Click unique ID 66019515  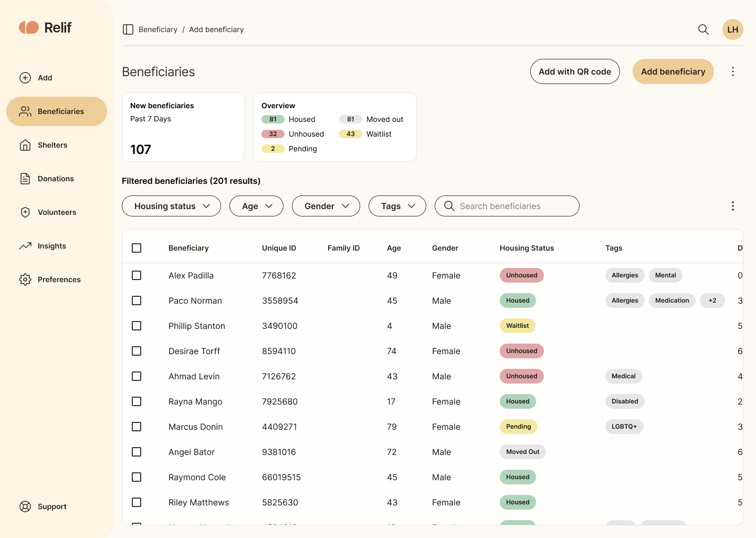(x=281, y=477)
